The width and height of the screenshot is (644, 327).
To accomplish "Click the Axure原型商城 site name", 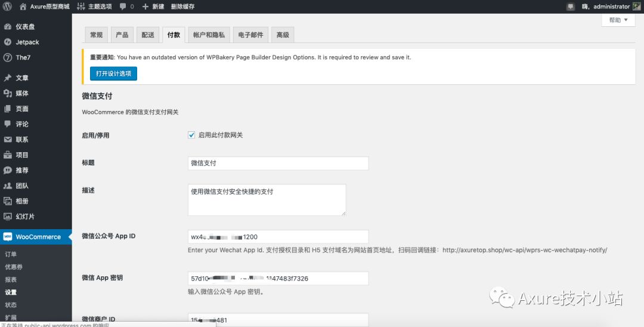I will [49, 7].
